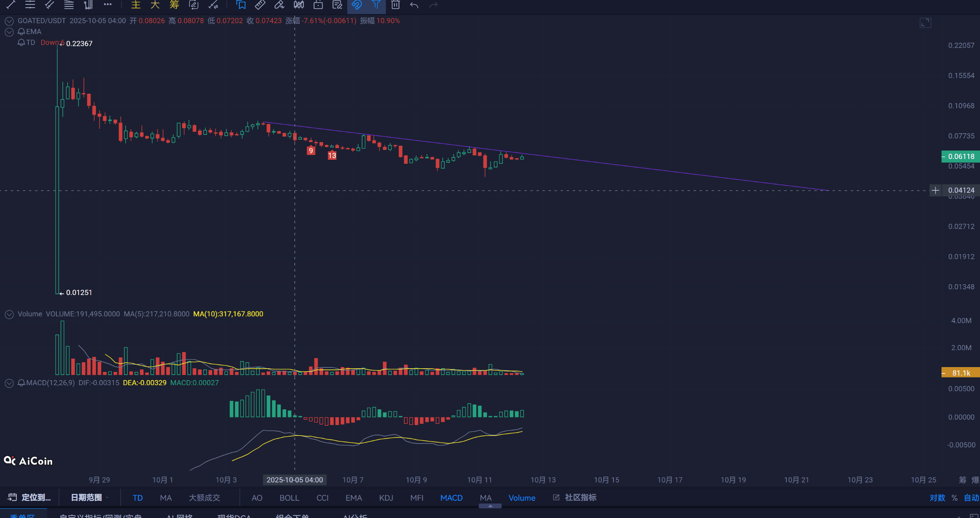This screenshot has width=980, height=518.
Task: Open the 日期范围 date range dropdown
Action: (x=89, y=497)
